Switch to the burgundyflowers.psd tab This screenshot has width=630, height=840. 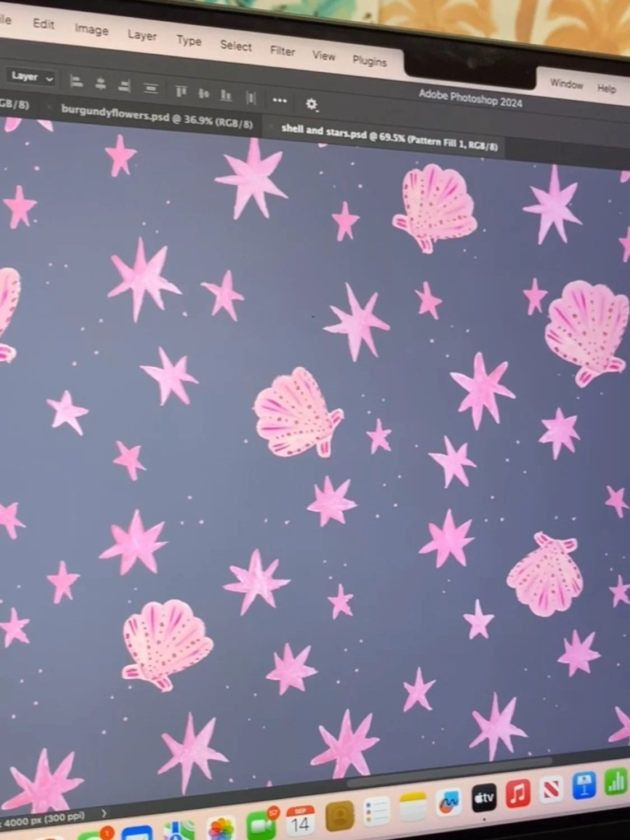[157, 116]
